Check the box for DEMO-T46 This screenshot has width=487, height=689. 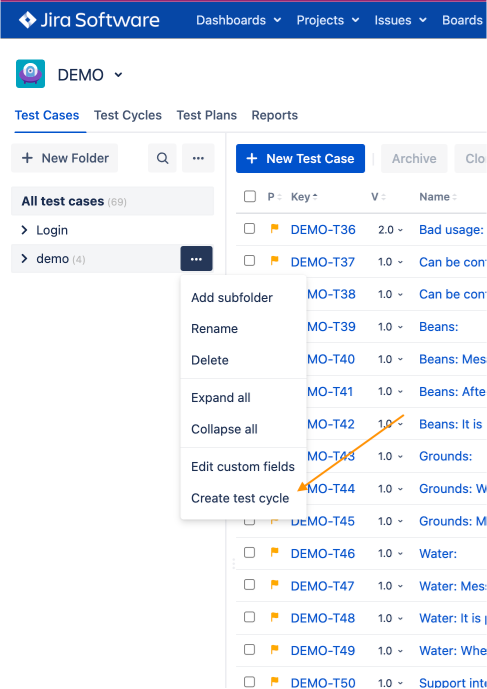tap(249, 552)
